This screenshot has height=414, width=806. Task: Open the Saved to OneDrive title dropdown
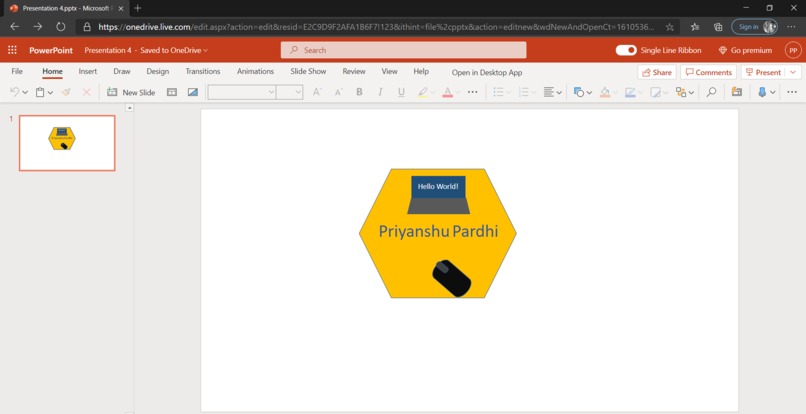174,50
